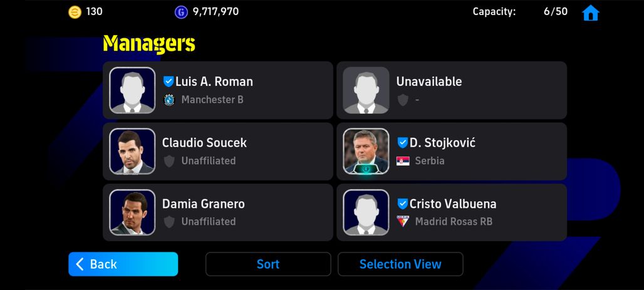Open the Luis A. Roman manager card
Viewport: 644px width, 290px height.
point(217,90)
